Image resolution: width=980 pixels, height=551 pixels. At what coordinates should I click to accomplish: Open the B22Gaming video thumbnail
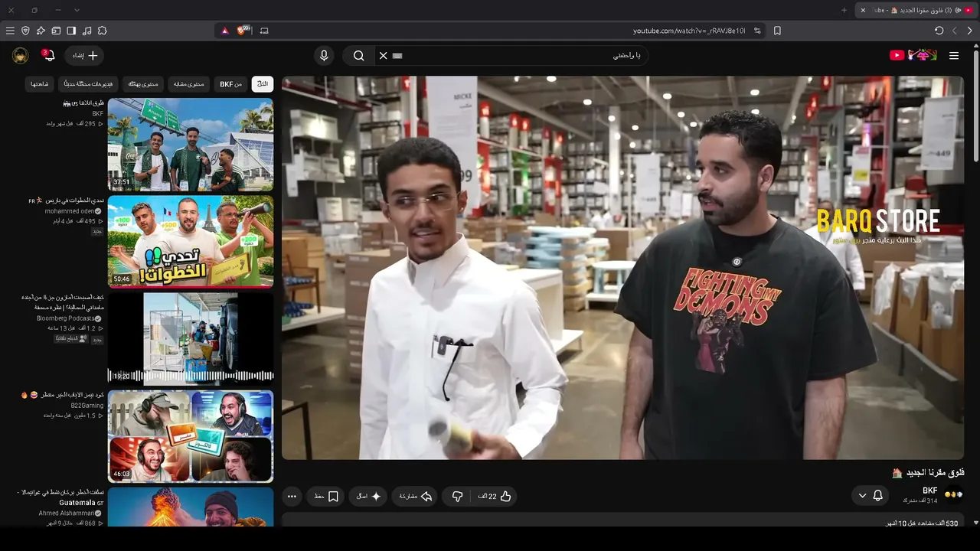pos(191,436)
